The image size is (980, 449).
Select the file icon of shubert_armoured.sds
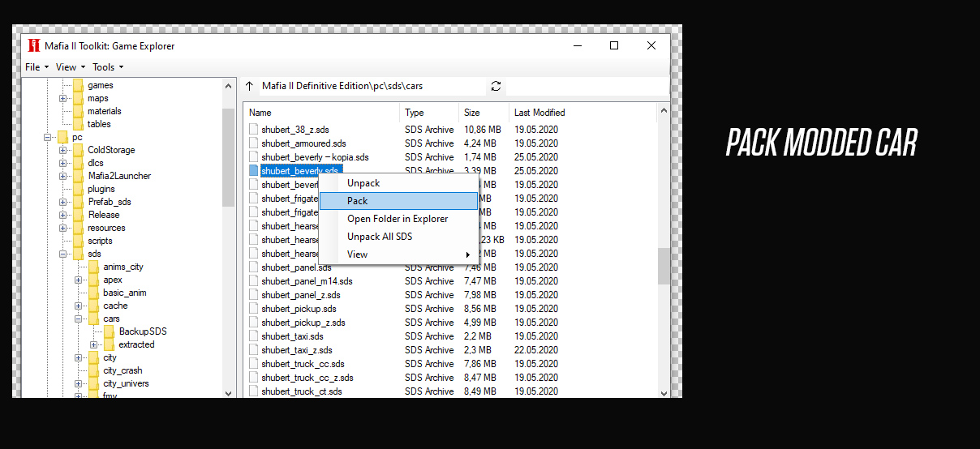pos(253,143)
